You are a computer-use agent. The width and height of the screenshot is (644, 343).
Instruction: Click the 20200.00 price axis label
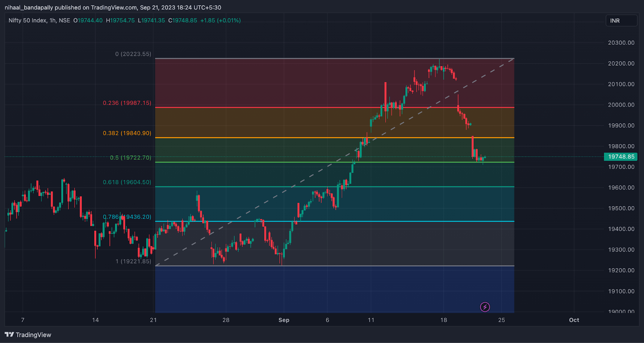[621, 64]
